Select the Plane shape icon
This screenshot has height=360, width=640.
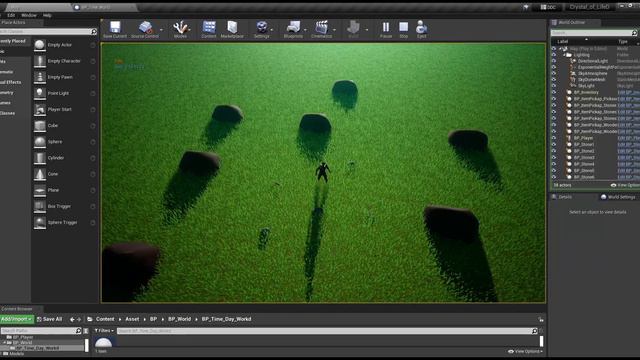[40, 190]
